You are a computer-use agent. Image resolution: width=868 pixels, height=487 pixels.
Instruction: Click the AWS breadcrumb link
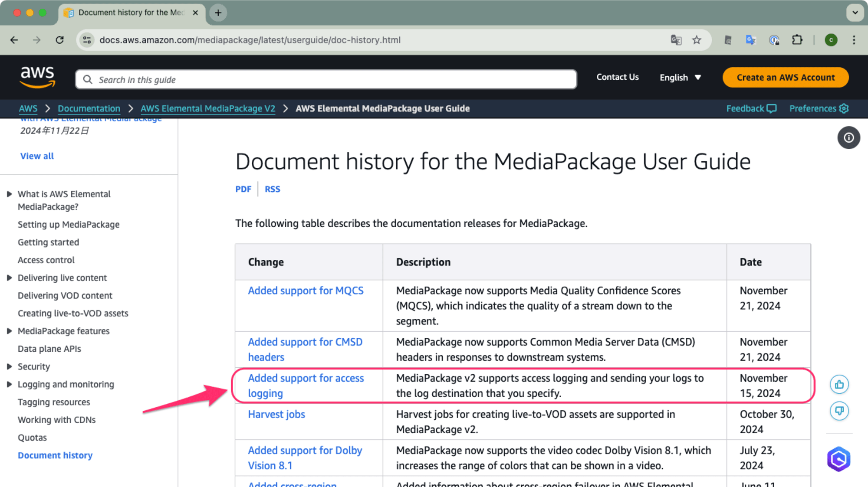point(28,109)
